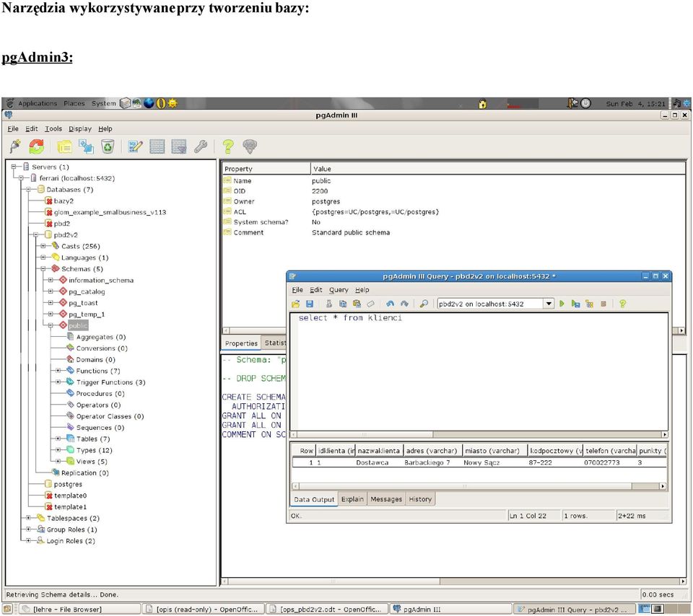This screenshot has width=693, height=616.
Task: Click the guru hint icon in main toolbar
Action: tap(250, 146)
